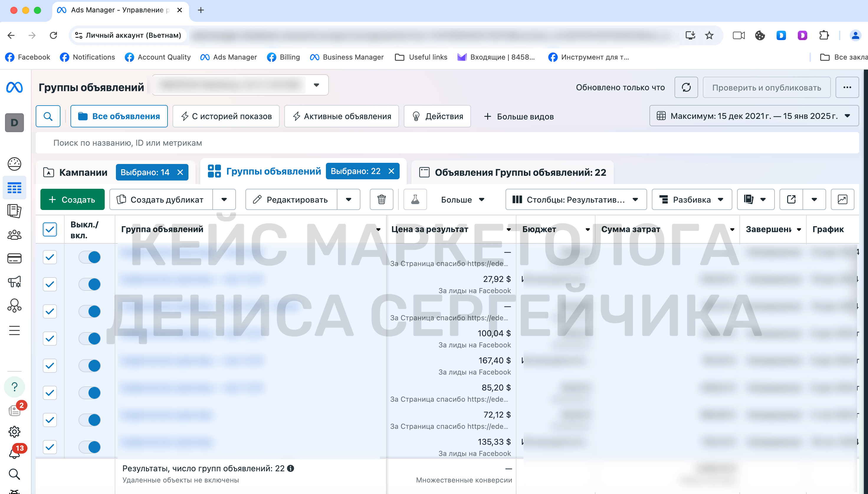Open the Help question mark icon

pos(14,387)
